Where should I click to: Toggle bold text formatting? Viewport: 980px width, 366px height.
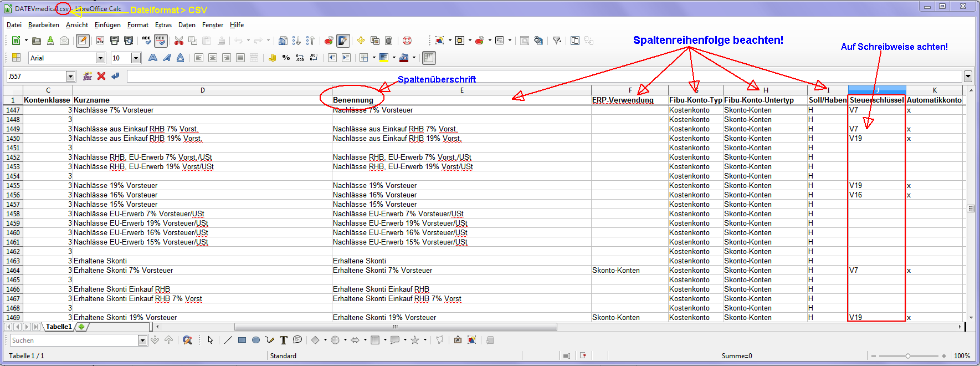point(153,58)
